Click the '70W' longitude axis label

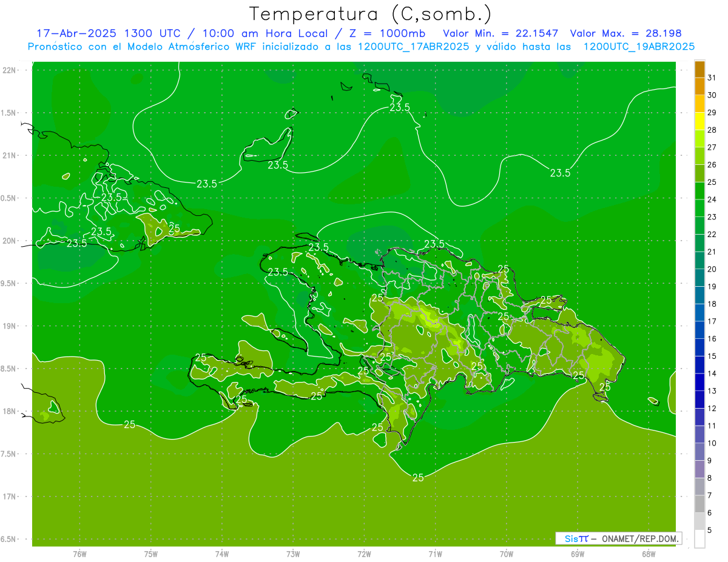point(507,554)
